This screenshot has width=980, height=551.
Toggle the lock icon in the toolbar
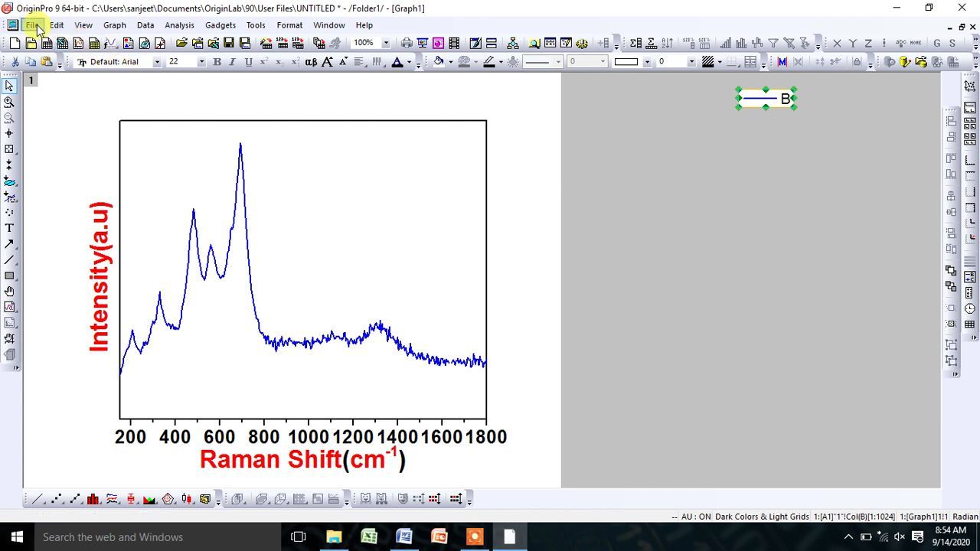pyautogui.click(x=857, y=62)
